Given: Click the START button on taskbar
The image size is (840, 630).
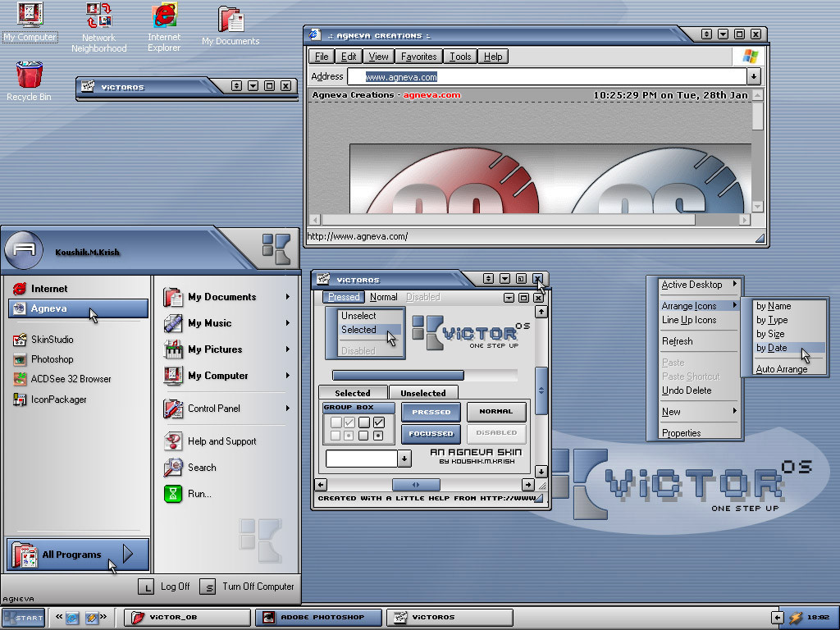Looking at the screenshot, I should coord(22,618).
